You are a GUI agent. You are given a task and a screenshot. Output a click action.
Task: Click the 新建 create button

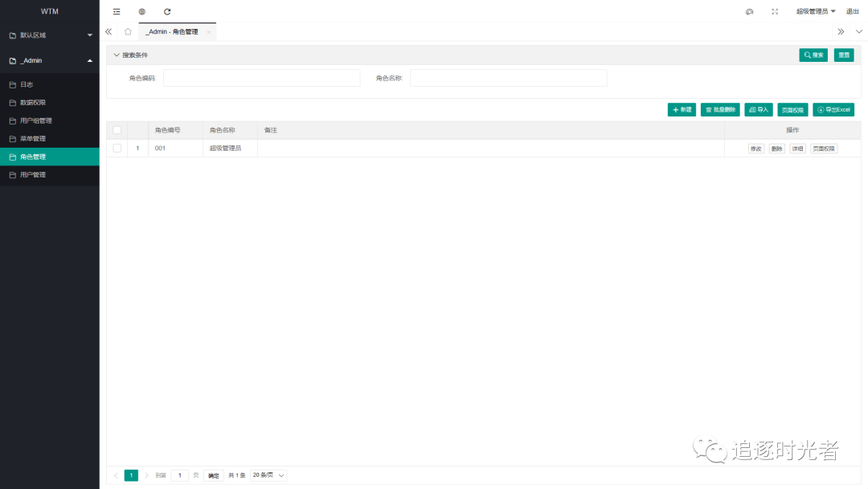pyautogui.click(x=682, y=110)
